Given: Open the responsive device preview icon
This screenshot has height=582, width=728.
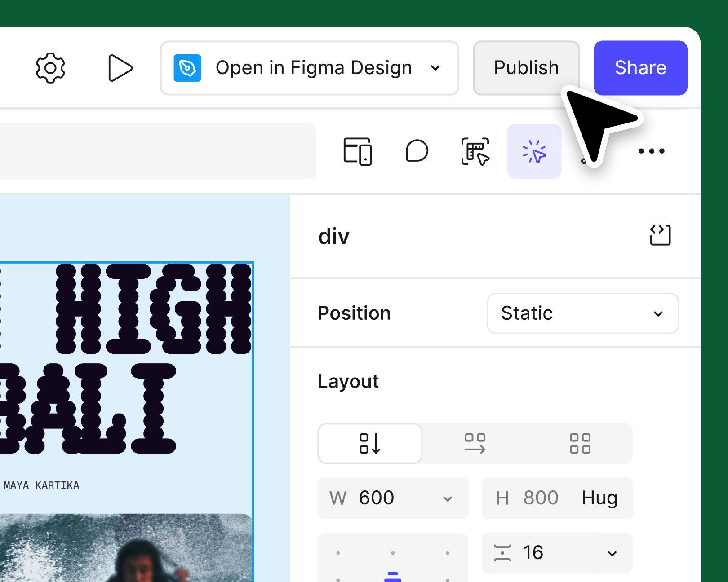Looking at the screenshot, I should click(358, 151).
